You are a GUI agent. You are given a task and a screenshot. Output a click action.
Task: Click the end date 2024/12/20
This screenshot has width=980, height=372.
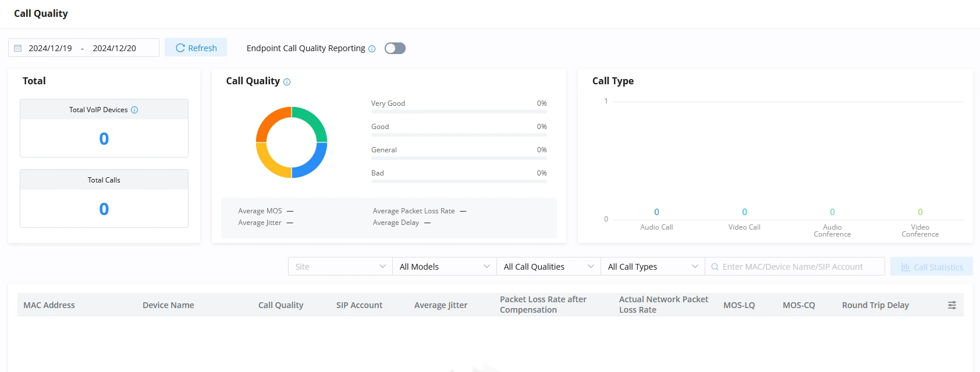[x=114, y=48]
